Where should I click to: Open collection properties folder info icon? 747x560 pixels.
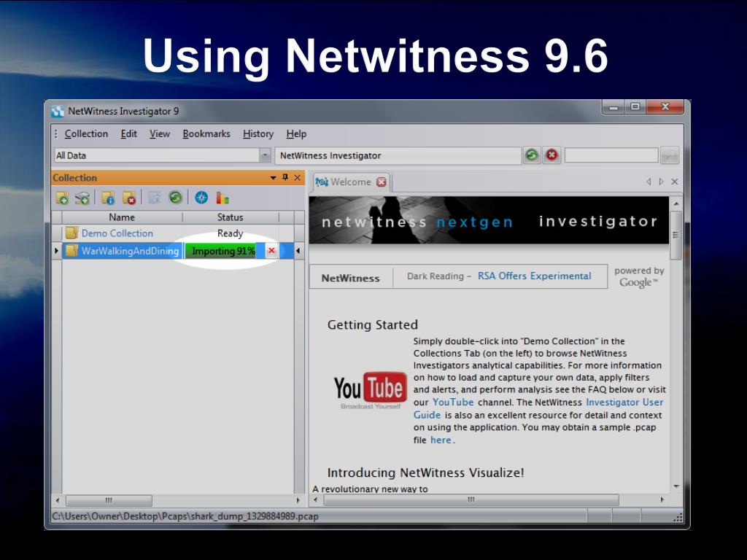pos(108,198)
